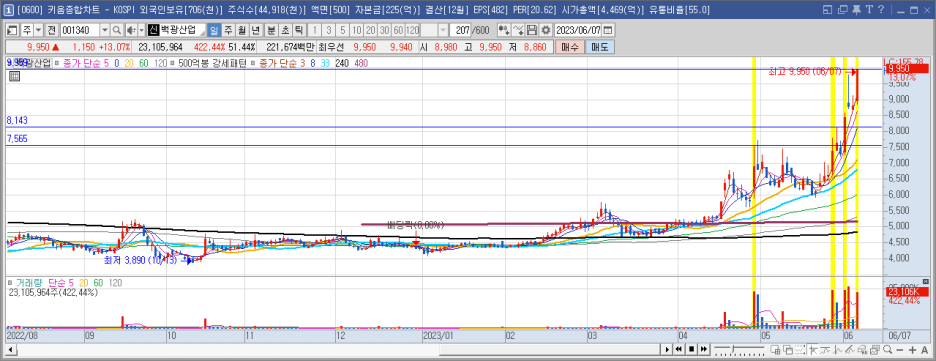Click the line chart arrow icon
Image resolution: width=936 pixels, height=361 pixels.
pos(518,30)
